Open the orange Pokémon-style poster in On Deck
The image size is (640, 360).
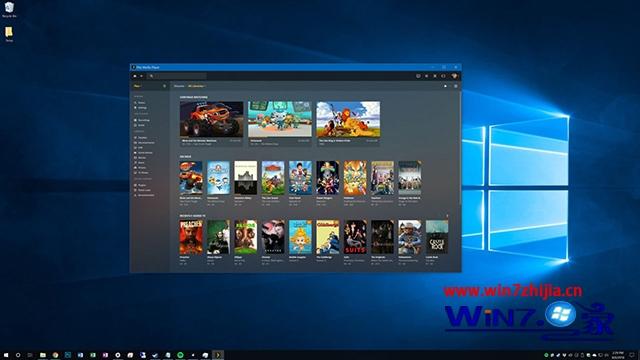click(x=355, y=178)
